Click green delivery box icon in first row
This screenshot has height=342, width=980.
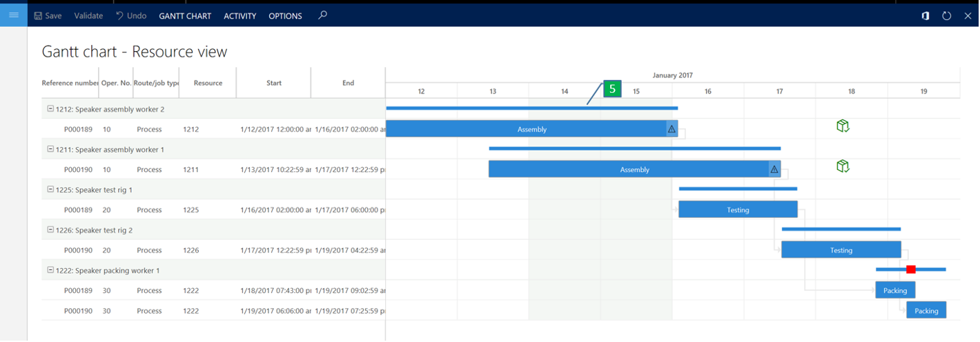pos(842,125)
